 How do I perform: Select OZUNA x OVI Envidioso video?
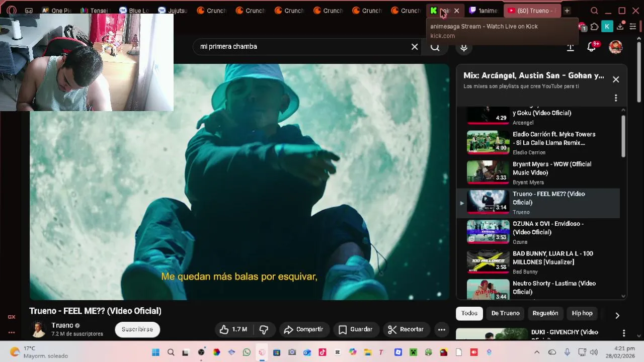pyautogui.click(x=538, y=232)
